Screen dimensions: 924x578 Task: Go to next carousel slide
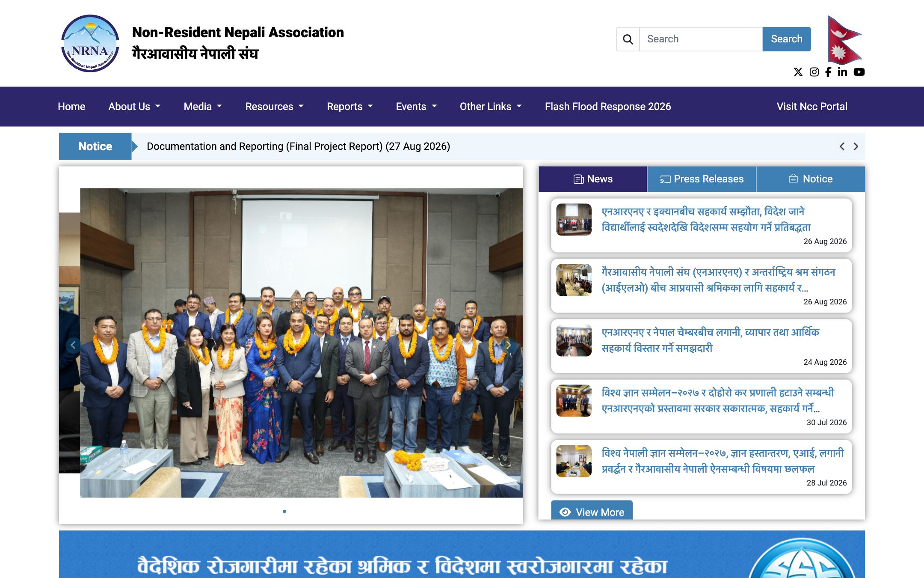[509, 345]
